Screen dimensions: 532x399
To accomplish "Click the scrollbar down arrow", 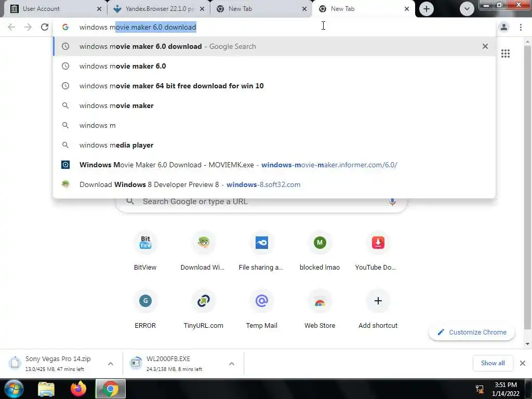I will [x=527, y=344].
